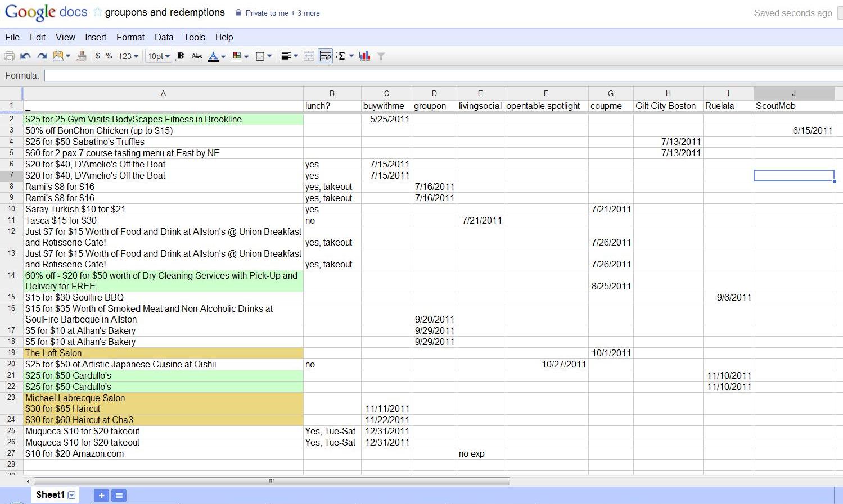Screen dimensions: 843x504
Task: Open the align dropdown arrow
Action: pyautogui.click(x=296, y=56)
